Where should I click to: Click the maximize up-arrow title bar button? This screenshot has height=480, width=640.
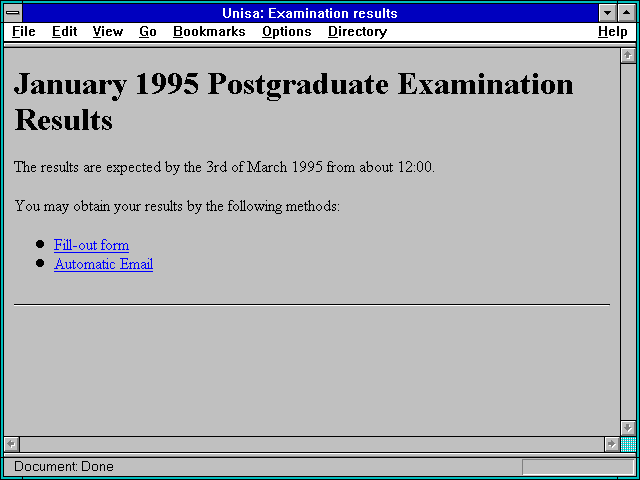[x=627, y=13]
